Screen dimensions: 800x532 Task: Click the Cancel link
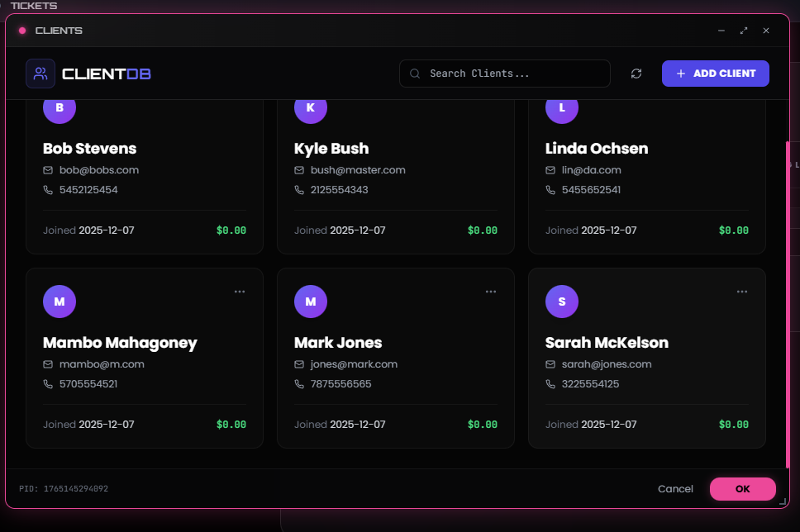[675, 489]
